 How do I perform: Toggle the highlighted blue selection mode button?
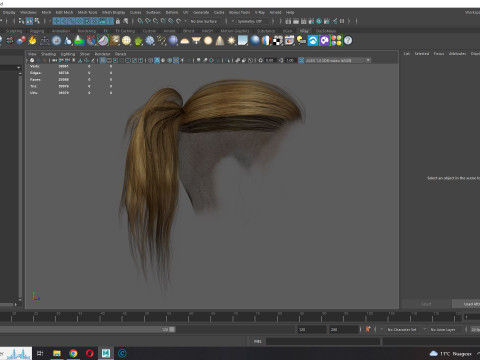coord(29,21)
